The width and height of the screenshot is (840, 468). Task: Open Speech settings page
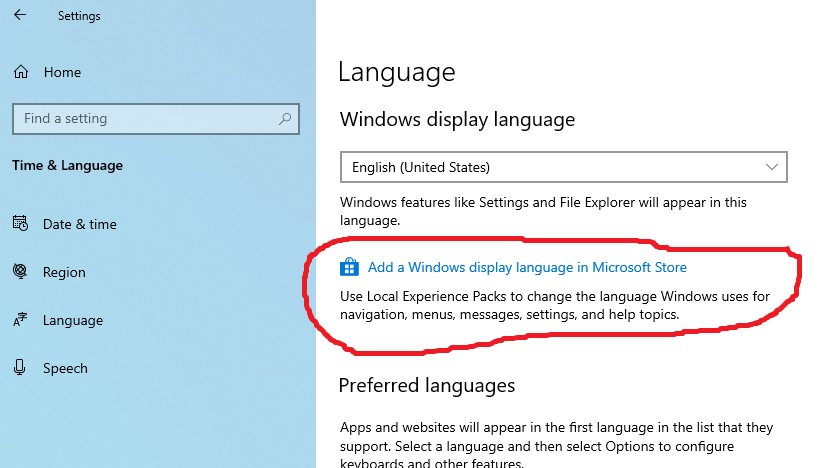[x=65, y=368]
